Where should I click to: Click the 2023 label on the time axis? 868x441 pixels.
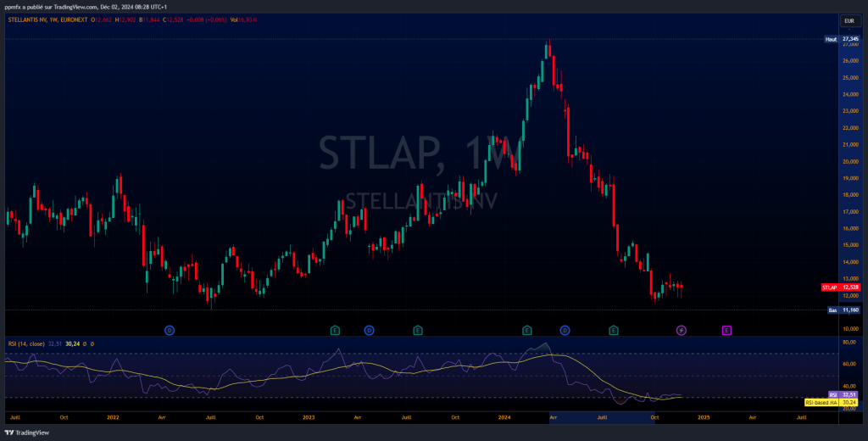[309, 416]
